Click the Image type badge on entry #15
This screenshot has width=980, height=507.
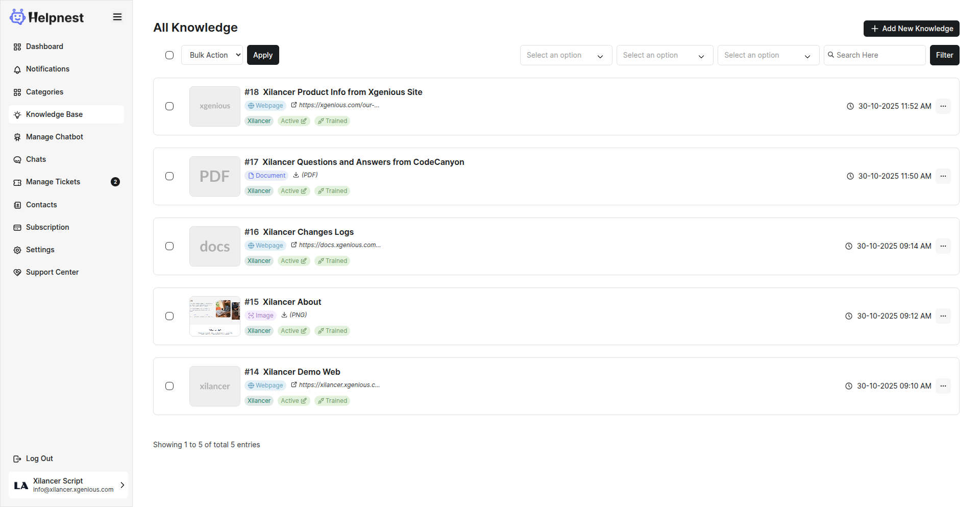coord(260,316)
